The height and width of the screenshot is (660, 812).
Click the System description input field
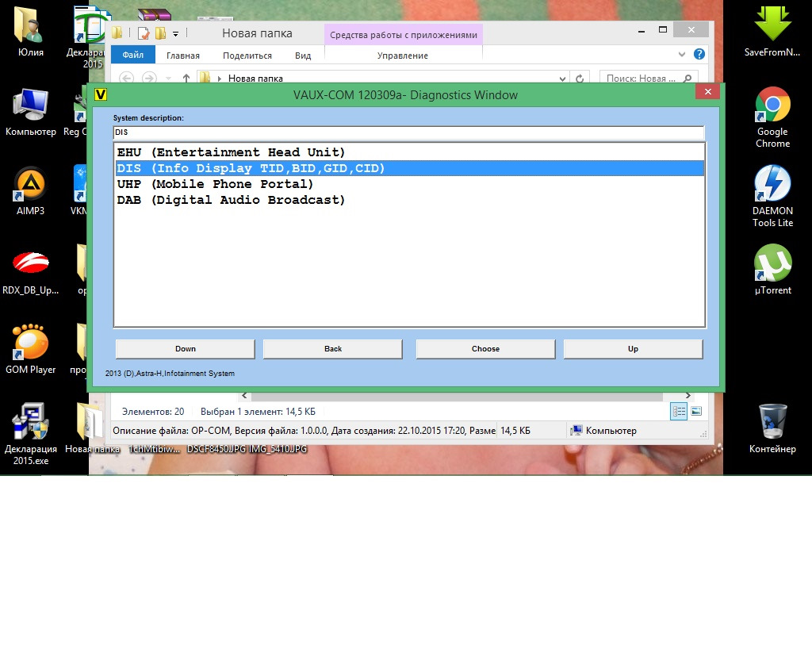[x=409, y=132]
